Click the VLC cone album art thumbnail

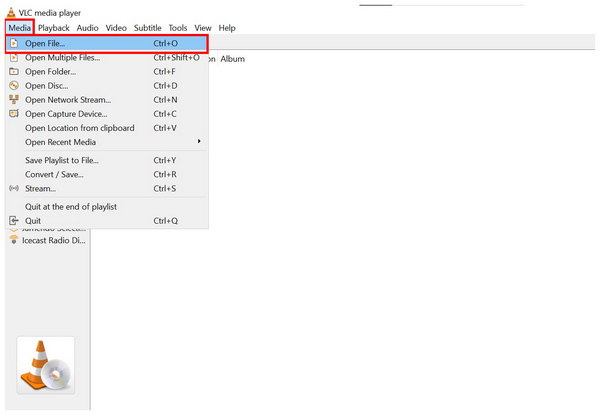coord(46,365)
